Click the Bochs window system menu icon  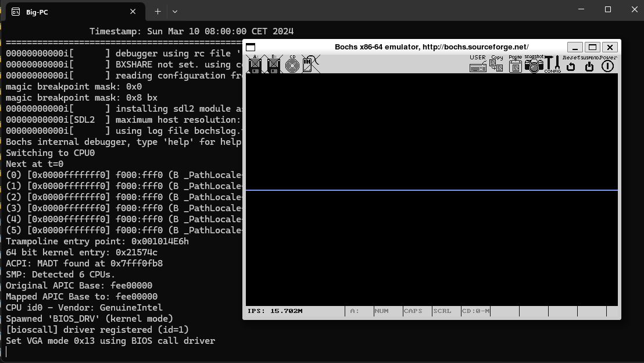tap(251, 47)
